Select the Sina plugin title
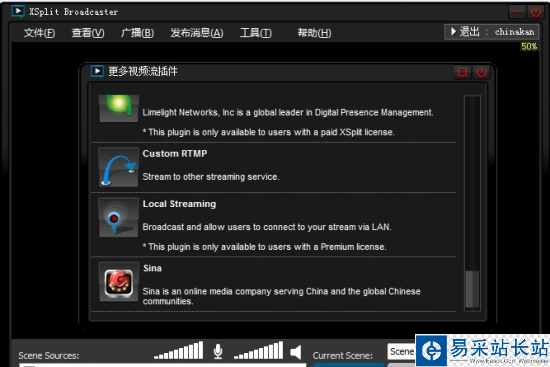550x367 pixels. tap(152, 268)
